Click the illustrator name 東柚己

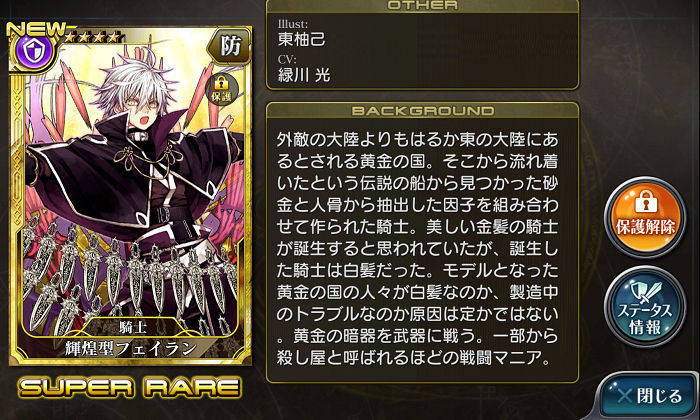301,39
